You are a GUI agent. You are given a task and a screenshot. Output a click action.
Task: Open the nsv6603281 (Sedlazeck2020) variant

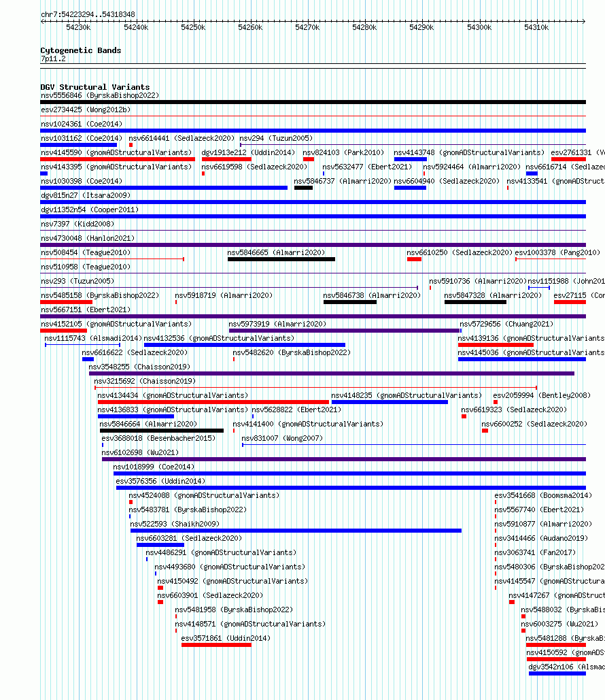click(189, 538)
